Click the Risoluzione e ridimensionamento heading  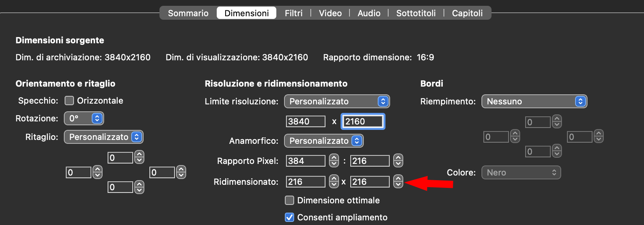pos(276,84)
